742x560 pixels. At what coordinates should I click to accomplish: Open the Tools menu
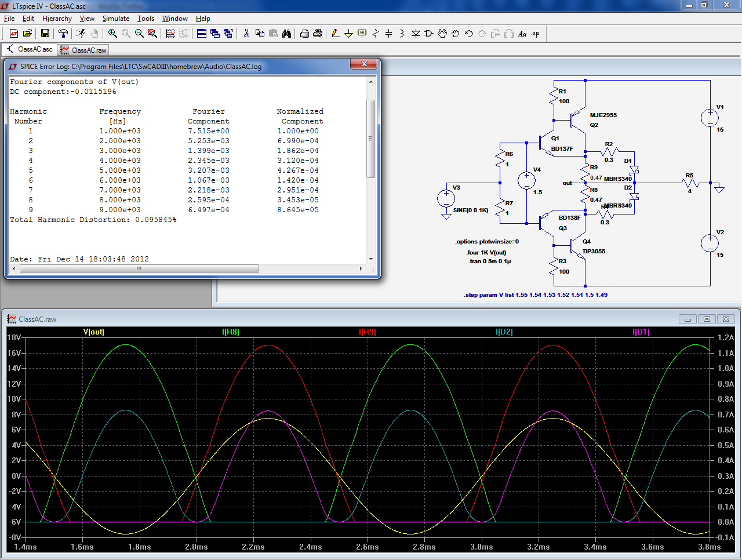tap(146, 19)
